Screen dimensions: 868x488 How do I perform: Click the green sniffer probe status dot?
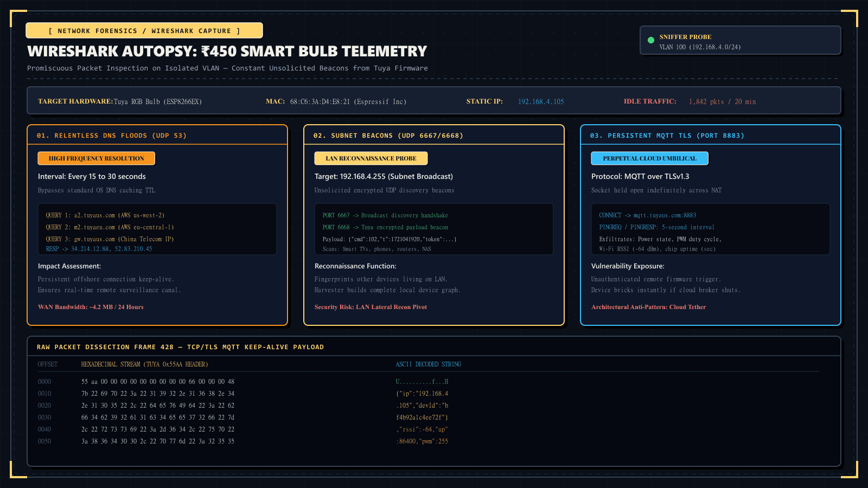(x=651, y=40)
